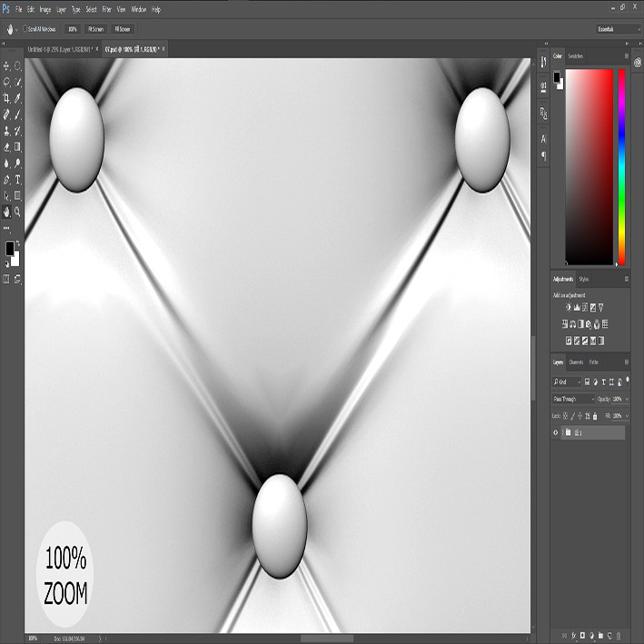644x644 pixels.
Task: Open the Pass Through blend mode dropdown
Action: pos(573,399)
